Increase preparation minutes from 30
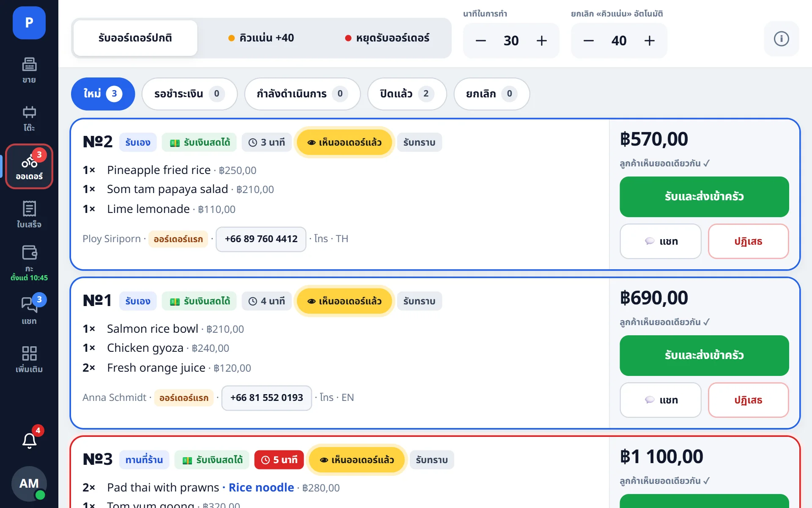The height and width of the screenshot is (508, 812). 542,41
